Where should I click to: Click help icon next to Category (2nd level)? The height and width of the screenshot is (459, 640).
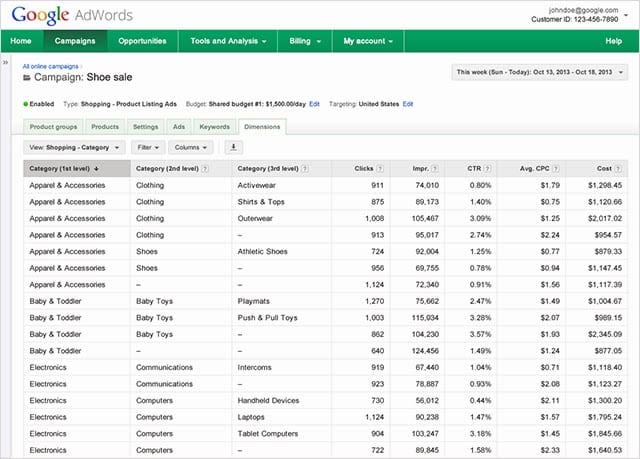pyautogui.click(x=205, y=169)
